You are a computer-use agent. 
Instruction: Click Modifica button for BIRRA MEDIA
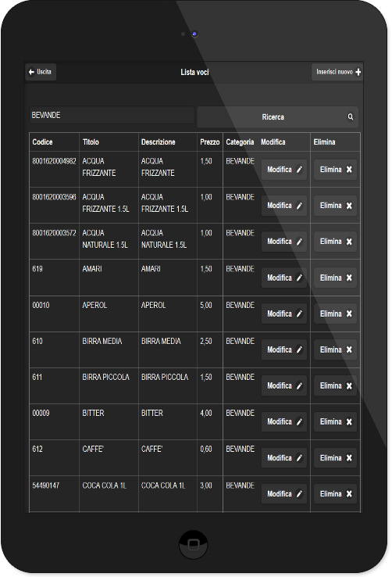[x=284, y=349]
